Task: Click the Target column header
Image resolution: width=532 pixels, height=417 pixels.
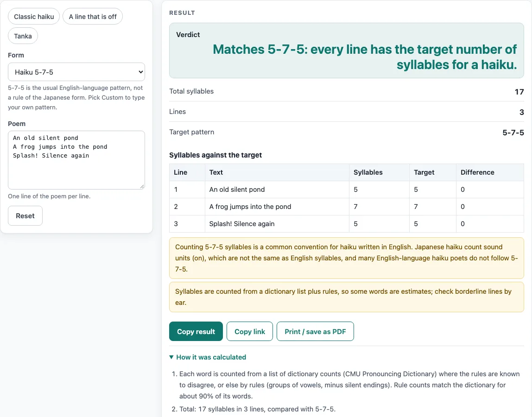Action: click(x=432, y=172)
